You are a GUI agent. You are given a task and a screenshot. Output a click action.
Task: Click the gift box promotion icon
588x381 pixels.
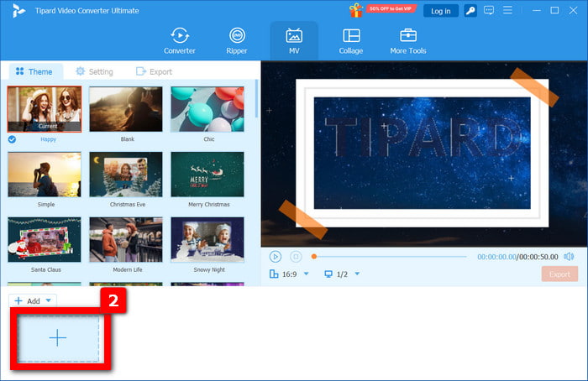point(356,10)
